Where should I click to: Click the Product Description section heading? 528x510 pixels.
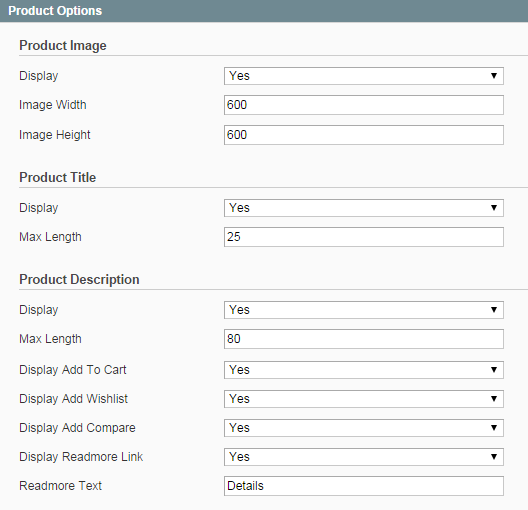click(x=79, y=280)
